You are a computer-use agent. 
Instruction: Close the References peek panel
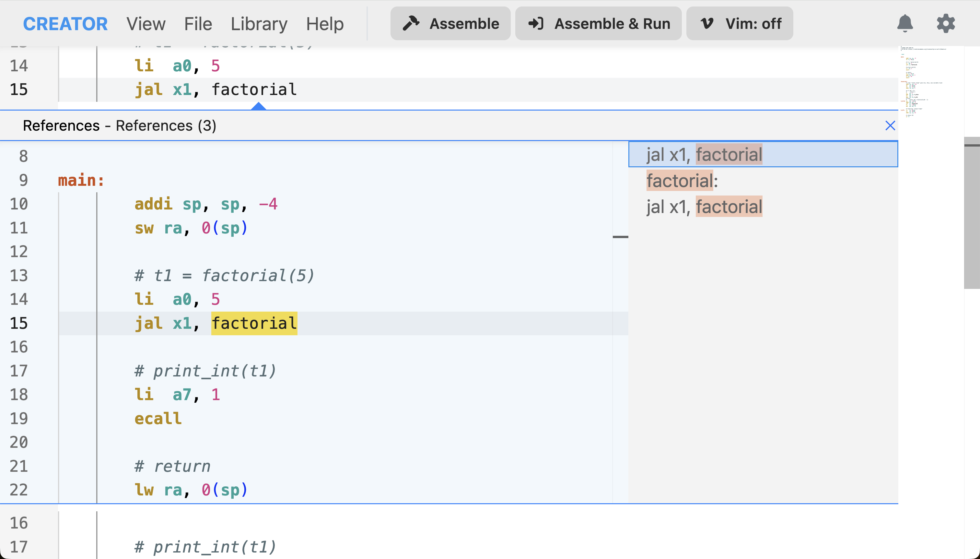click(x=890, y=125)
